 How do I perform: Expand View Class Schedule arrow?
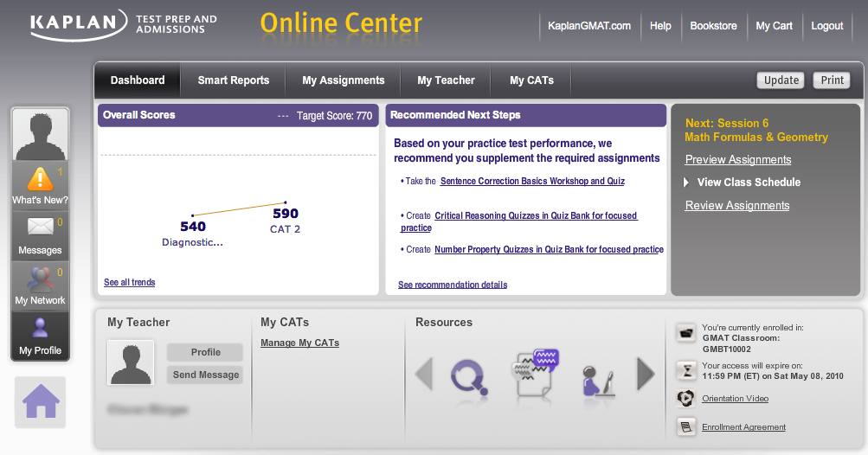tap(686, 183)
